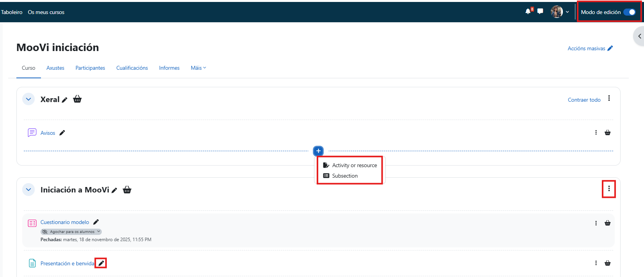
Task: Open the user profile menu
Action: pos(559,12)
